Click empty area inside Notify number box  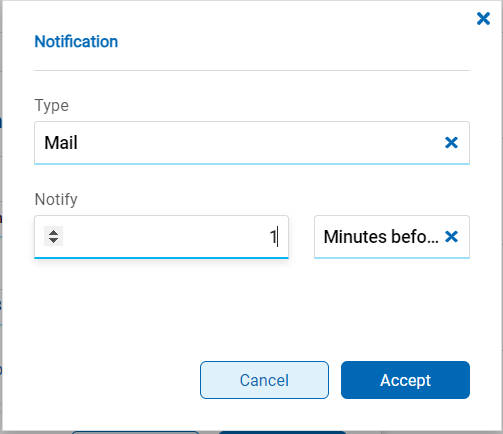(167, 237)
